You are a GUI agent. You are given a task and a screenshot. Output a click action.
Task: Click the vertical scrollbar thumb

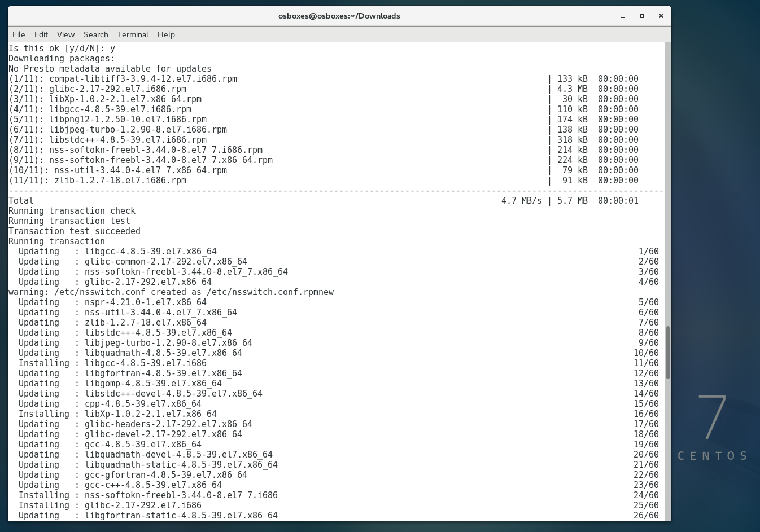pyautogui.click(x=668, y=353)
